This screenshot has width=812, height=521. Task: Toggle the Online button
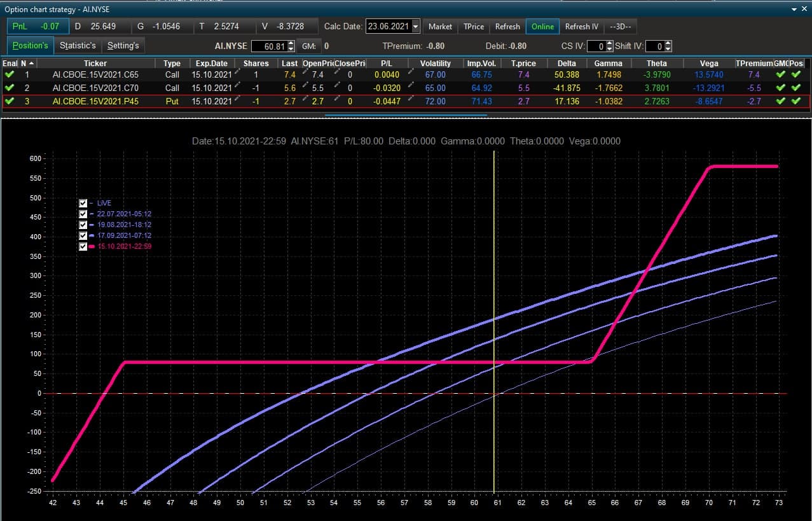pyautogui.click(x=542, y=27)
